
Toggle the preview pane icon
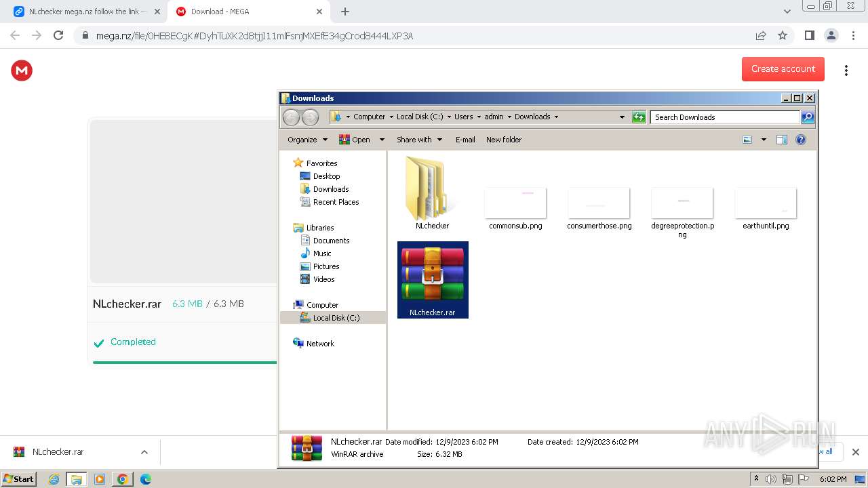[x=782, y=140]
